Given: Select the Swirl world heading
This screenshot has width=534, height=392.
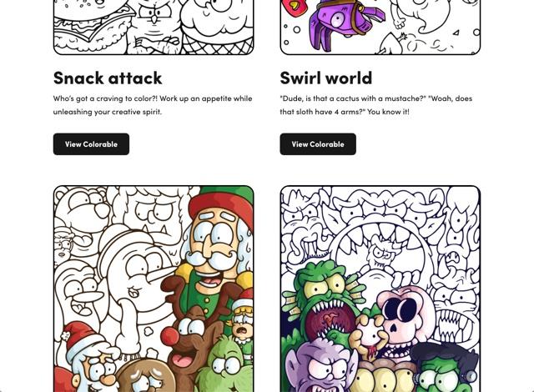Looking at the screenshot, I should (326, 78).
